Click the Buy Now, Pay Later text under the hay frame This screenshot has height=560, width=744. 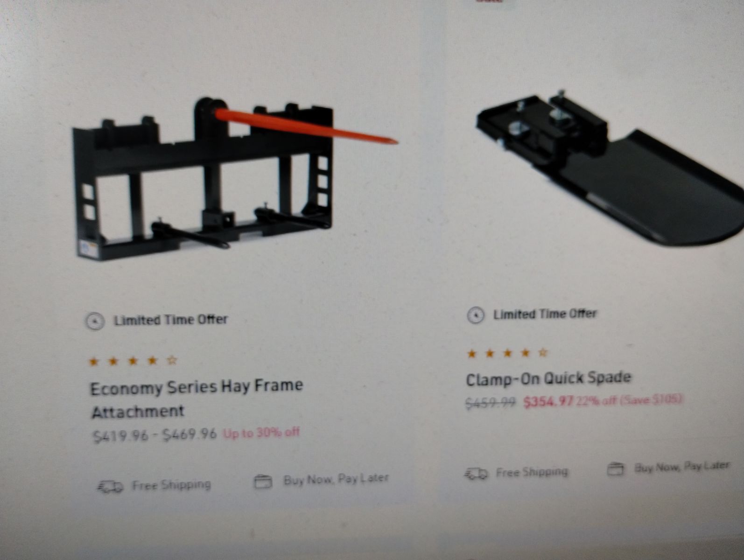click(336, 479)
